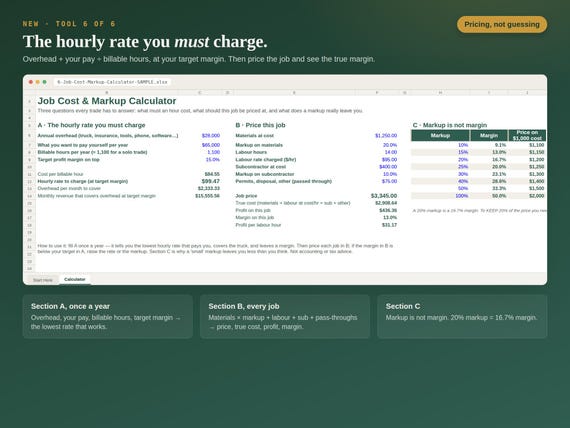Click the 'How to use it' instructions text
Viewport: 570px width, 428px height.
pos(215,249)
